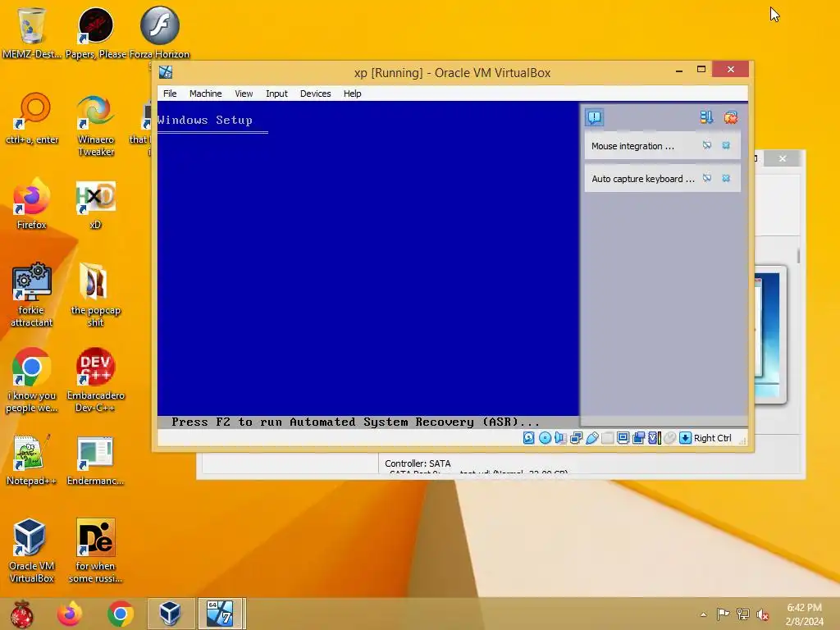
Task: Click the optical disc status icon
Action: (545, 438)
